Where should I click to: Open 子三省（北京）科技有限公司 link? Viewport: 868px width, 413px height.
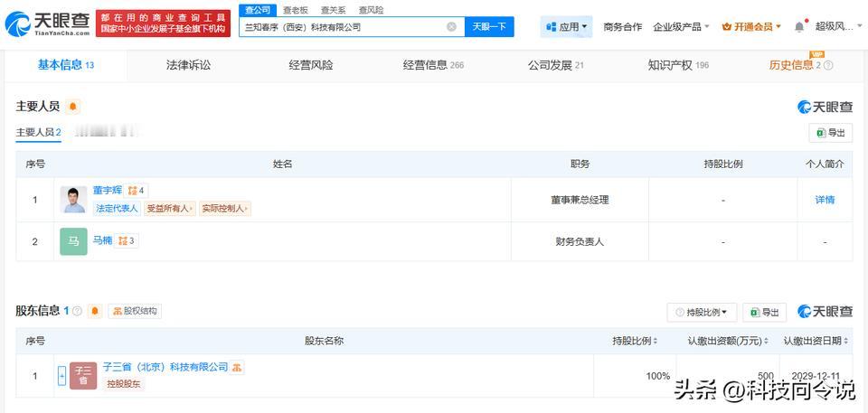[x=165, y=367]
